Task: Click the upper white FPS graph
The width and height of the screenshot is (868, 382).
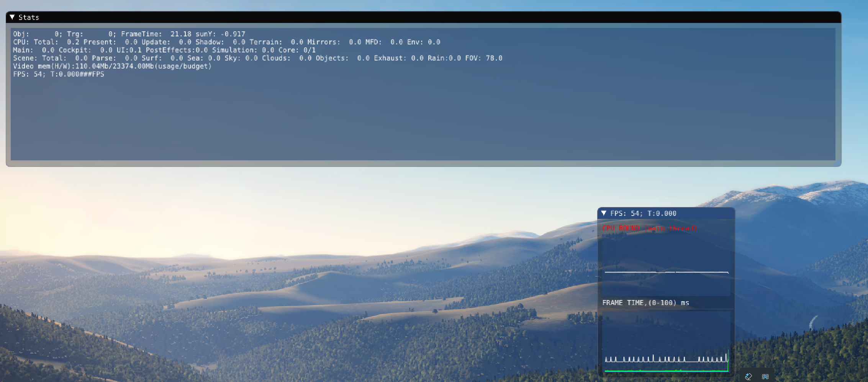Action: [666, 264]
